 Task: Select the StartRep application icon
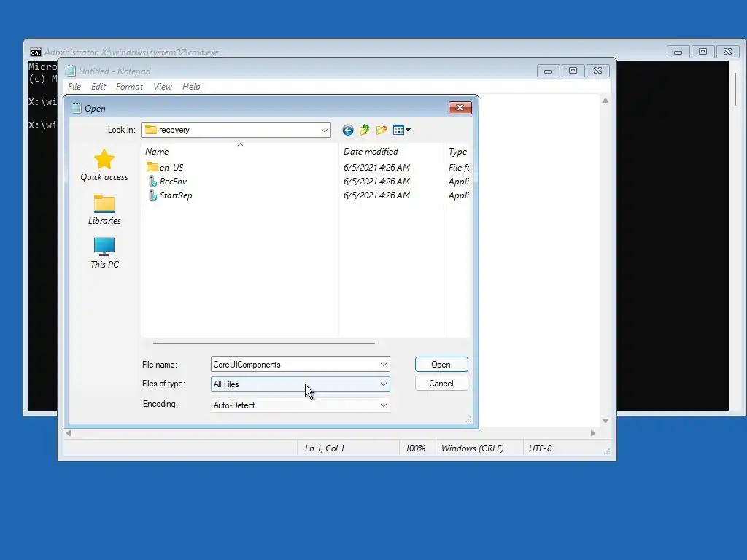[152, 195]
